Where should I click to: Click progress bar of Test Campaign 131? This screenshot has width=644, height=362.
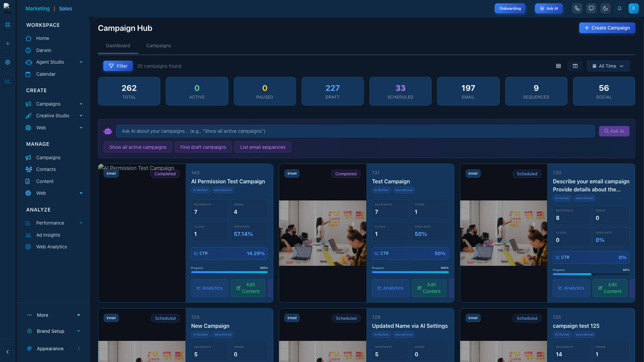point(410,272)
